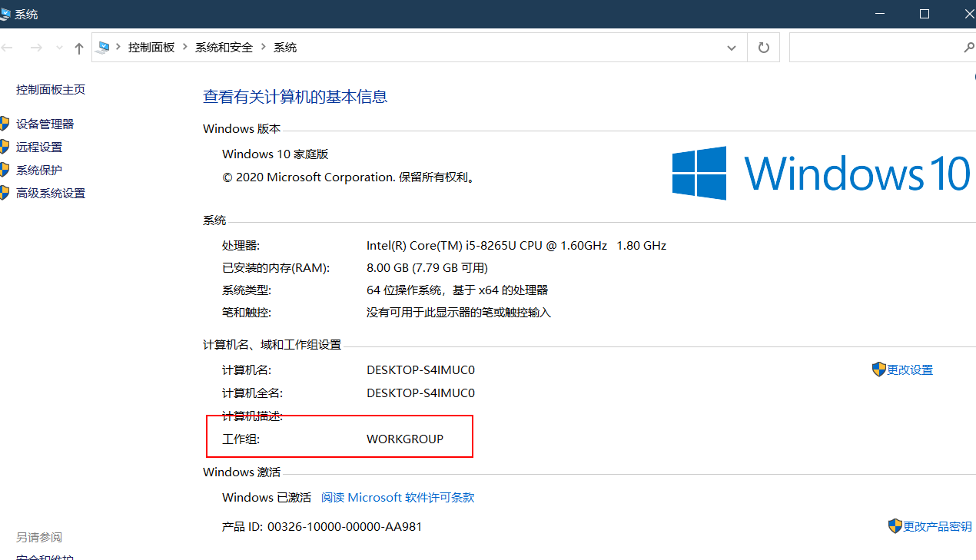Click the 64 位操作系统 system type text
Image resolution: width=976 pixels, height=560 pixels.
[457, 290]
